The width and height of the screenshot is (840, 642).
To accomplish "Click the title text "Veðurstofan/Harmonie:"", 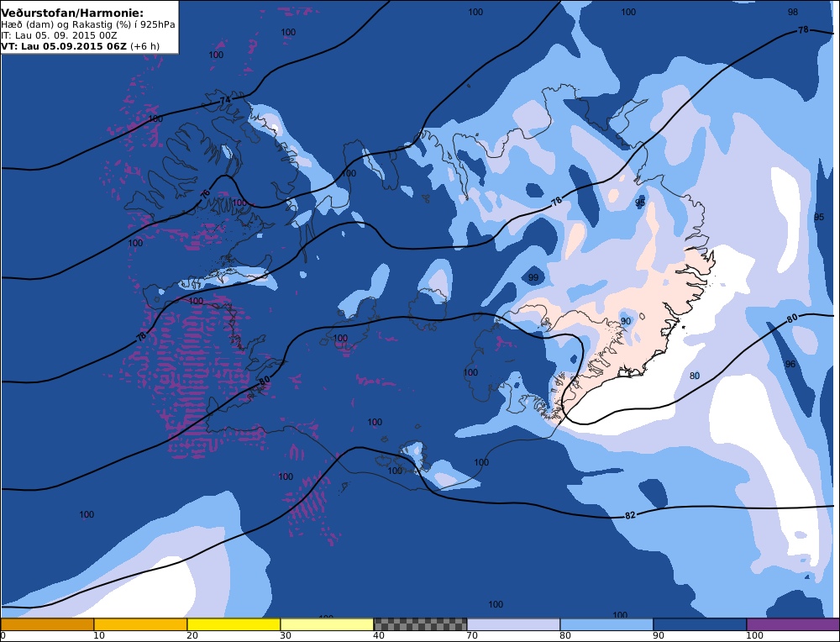I will click(72, 13).
